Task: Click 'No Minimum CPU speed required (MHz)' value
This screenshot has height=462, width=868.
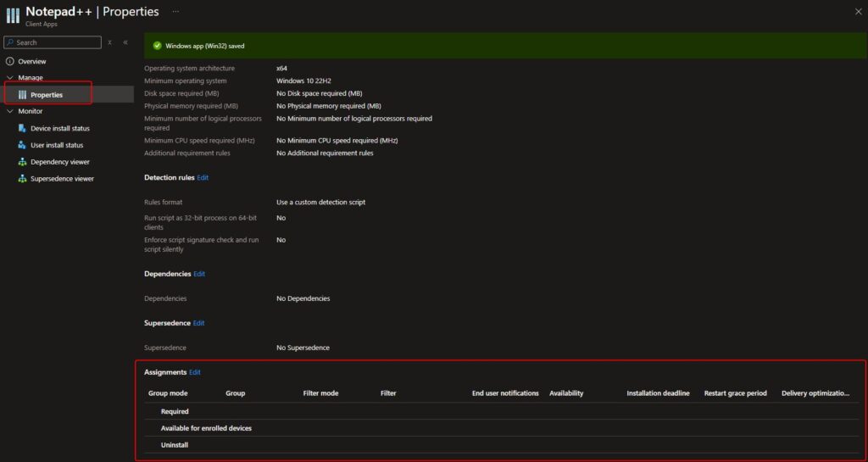Action: click(337, 141)
